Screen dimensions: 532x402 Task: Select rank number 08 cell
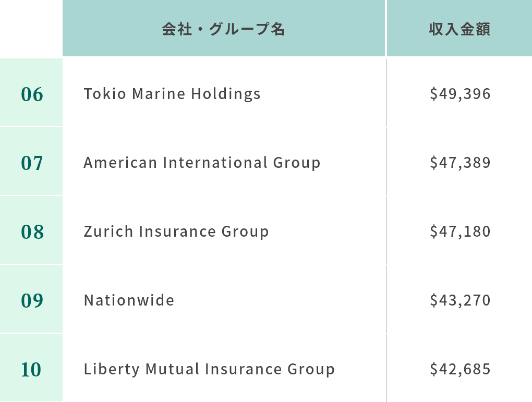pyautogui.click(x=31, y=230)
